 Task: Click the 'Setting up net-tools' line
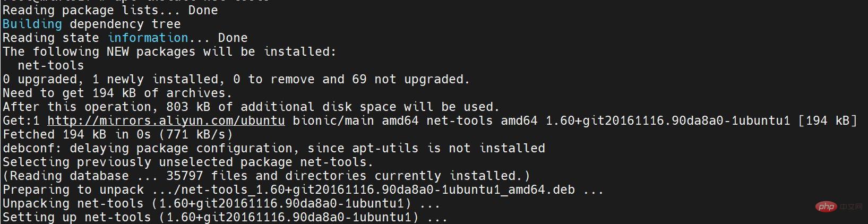click(225, 217)
